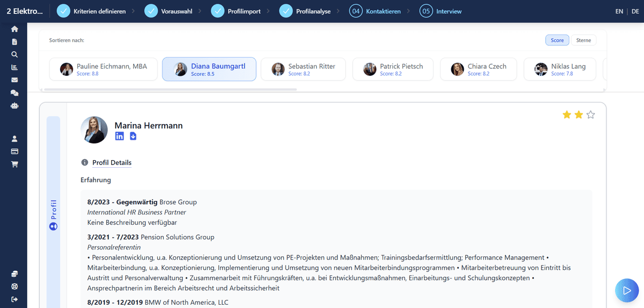Click the blue play button
This screenshot has height=308, width=644.
pyautogui.click(x=626, y=291)
